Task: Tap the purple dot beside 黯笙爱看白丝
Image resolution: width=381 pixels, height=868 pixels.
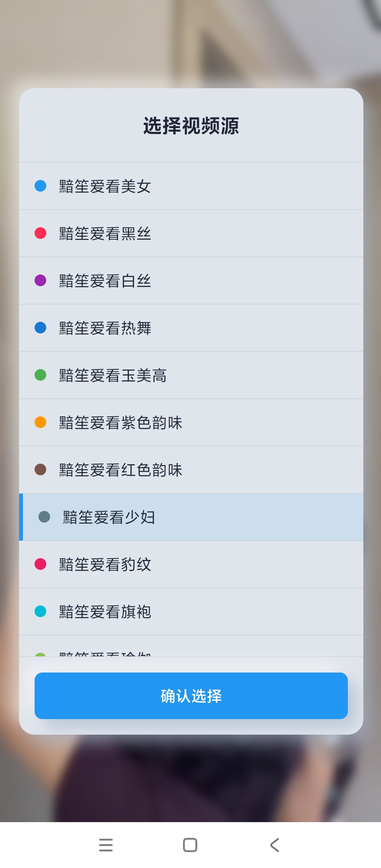Action: tap(41, 281)
